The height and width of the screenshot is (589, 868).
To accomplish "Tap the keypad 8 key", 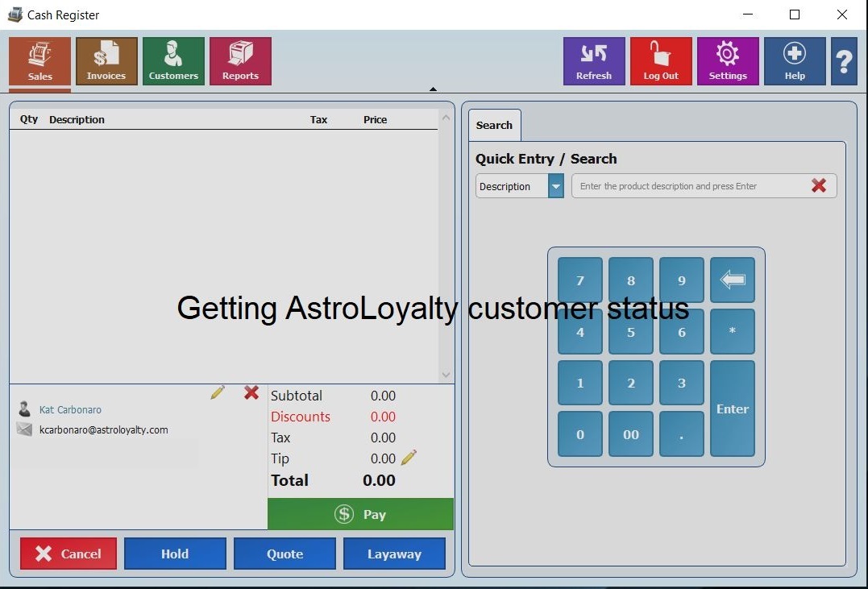I will pos(631,280).
